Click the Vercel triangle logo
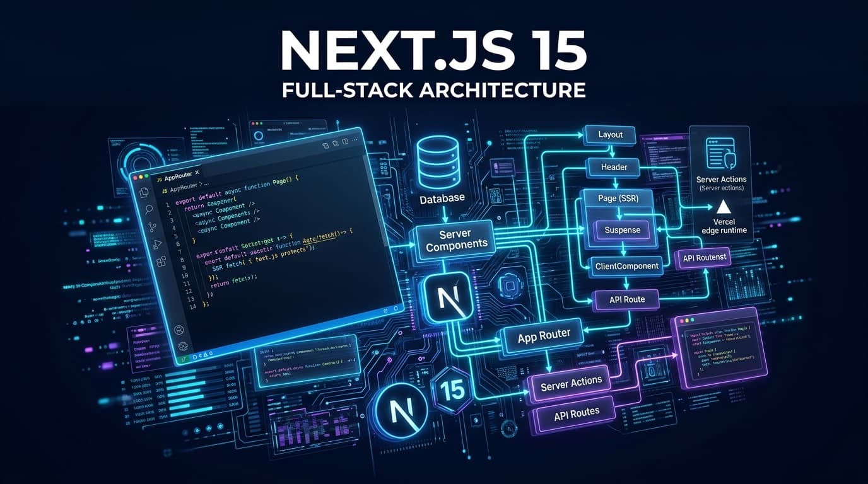The height and width of the screenshot is (484, 868). [x=723, y=207]
